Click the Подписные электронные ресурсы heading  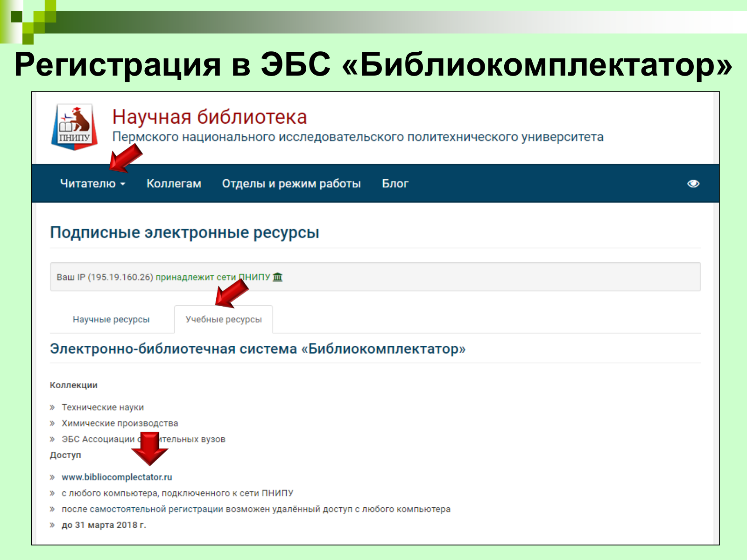(x=184, y=232)
